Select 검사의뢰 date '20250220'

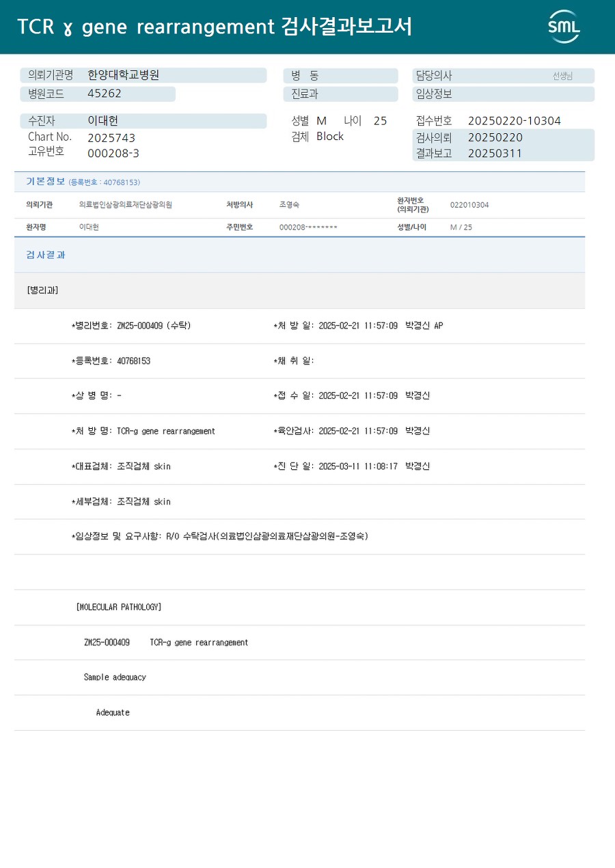point(495,137)
